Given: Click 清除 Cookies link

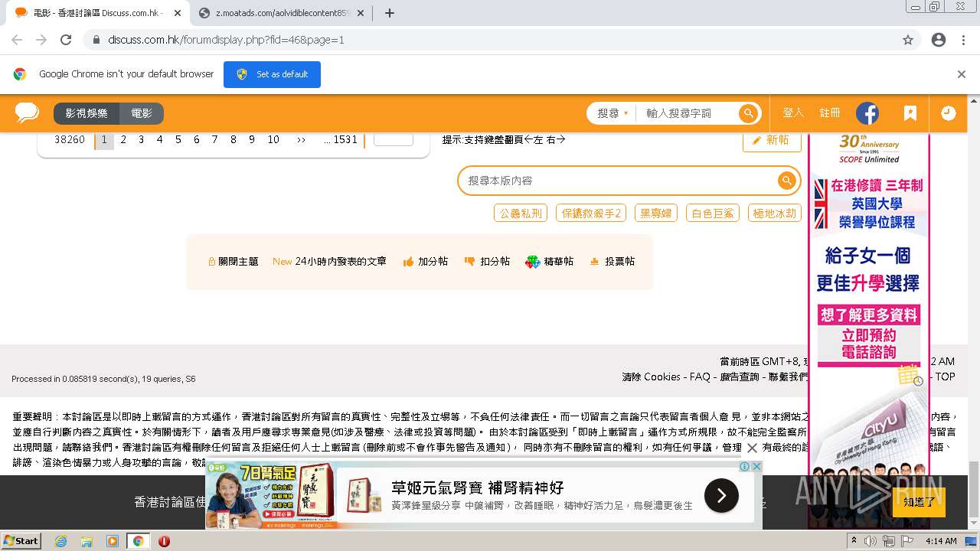Looking at the screenshot, I should 652,377.
